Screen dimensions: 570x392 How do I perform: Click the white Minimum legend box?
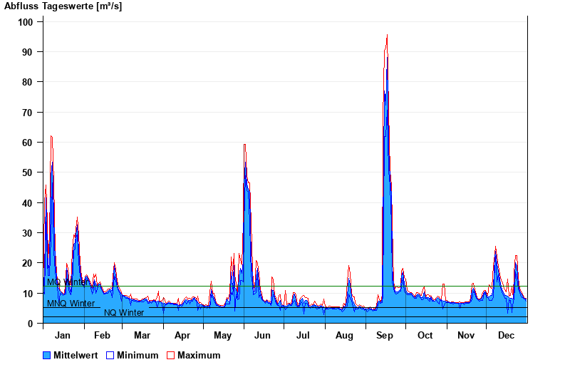(x=110, y=356)
